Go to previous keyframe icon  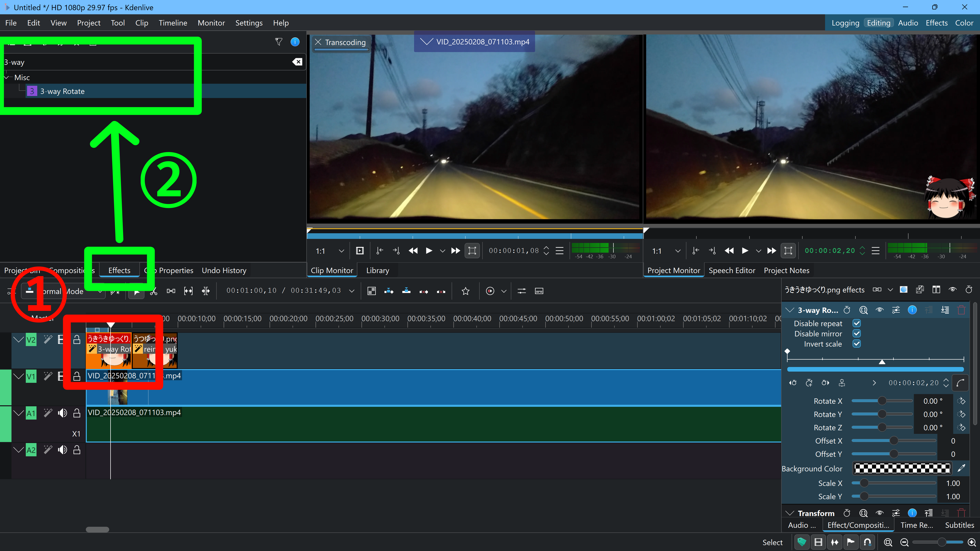[793, 383]
